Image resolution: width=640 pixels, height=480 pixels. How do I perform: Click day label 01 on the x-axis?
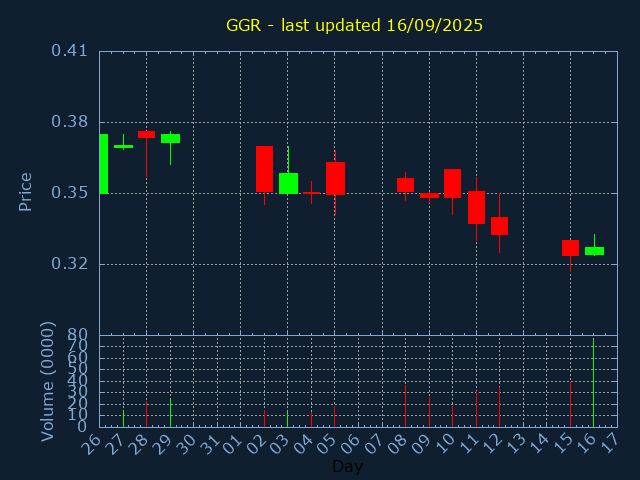232,444
